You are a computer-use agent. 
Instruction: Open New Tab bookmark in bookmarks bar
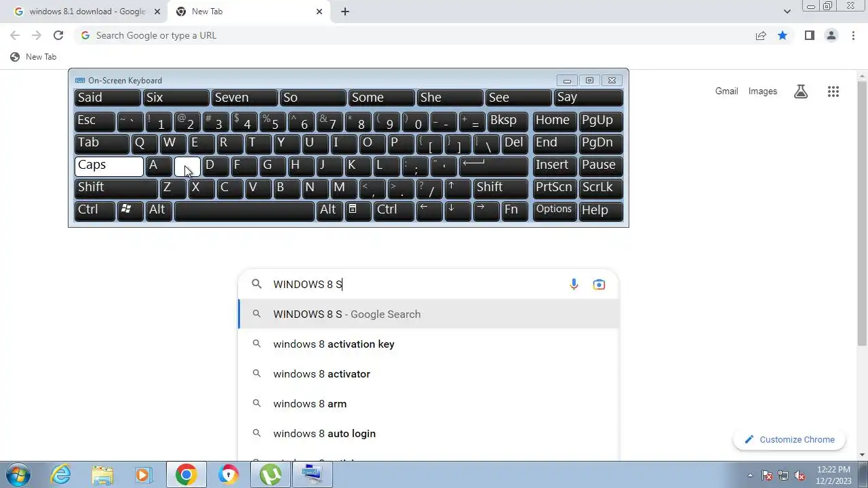pyautogui.click(x=33, y=57)
